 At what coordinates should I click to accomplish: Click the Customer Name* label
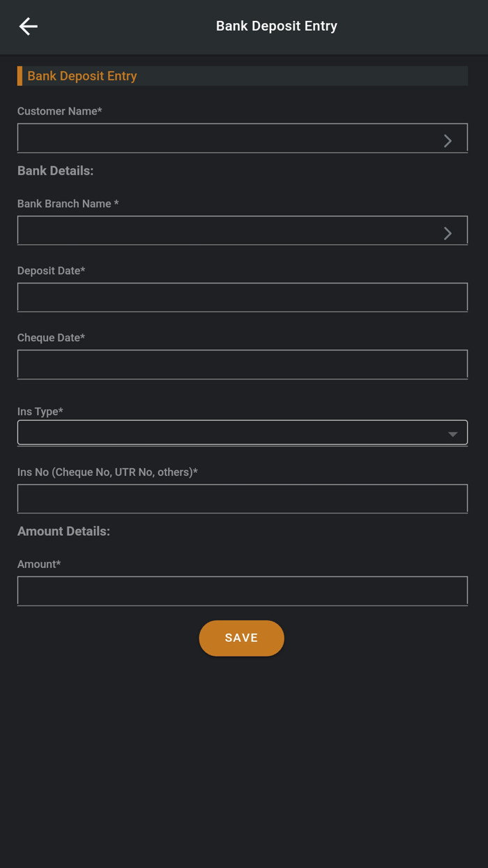[x=59, y=111]
